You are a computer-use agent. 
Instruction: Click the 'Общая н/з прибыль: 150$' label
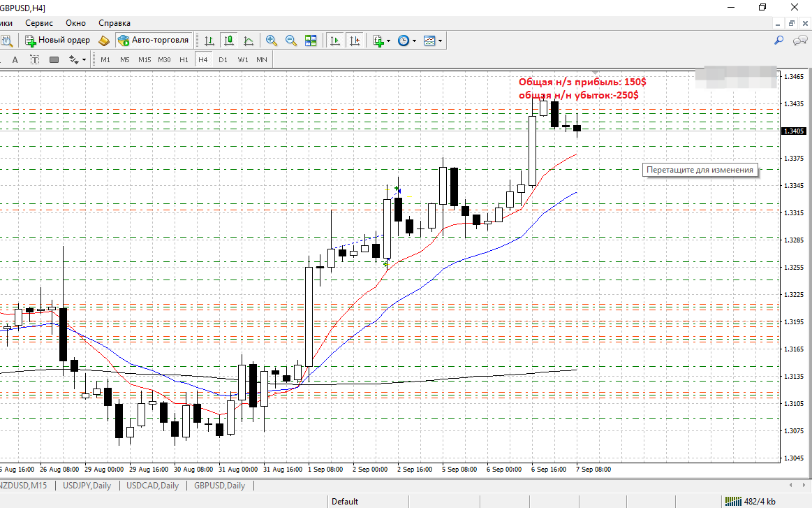(x=582, y=82)
